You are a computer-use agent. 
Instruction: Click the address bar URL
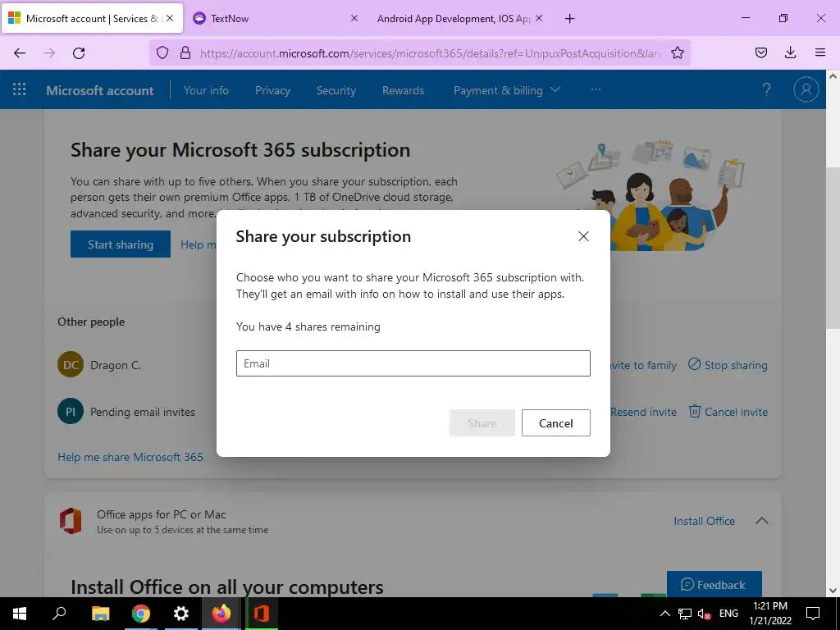[431, 53]
